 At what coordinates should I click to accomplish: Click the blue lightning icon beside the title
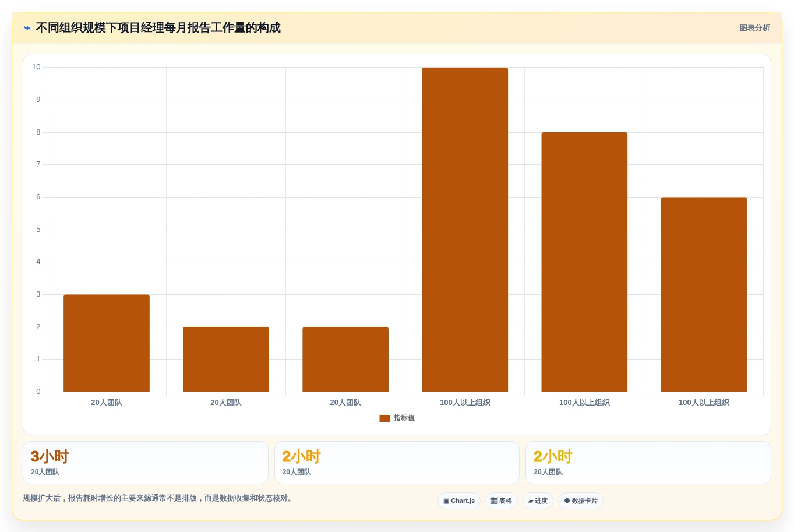point(27,28)
